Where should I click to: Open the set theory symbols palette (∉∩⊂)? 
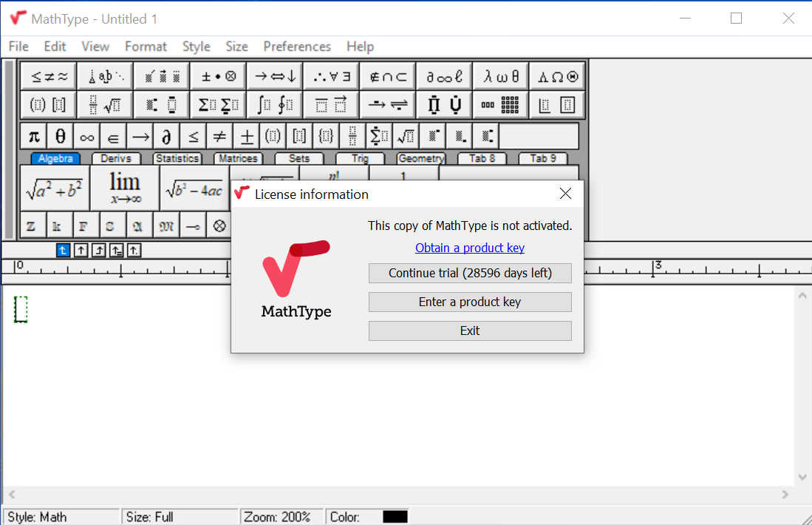coord(388,77)
